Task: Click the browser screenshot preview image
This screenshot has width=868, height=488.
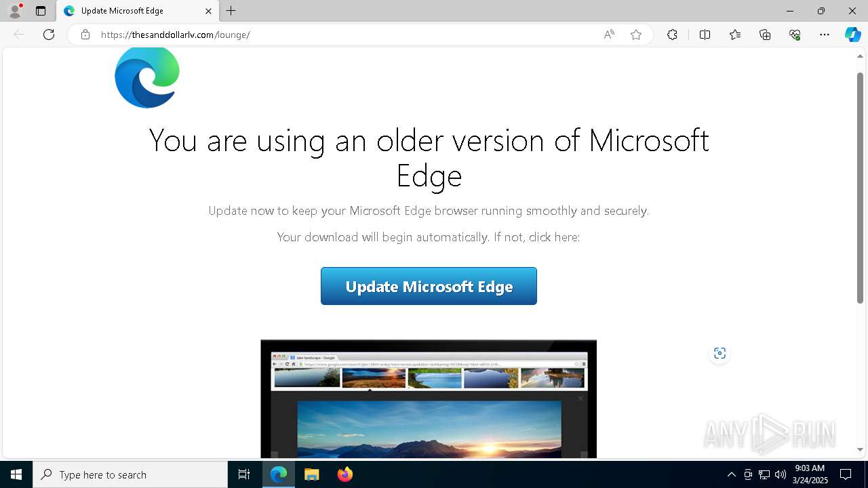Action: coord(429,399)
